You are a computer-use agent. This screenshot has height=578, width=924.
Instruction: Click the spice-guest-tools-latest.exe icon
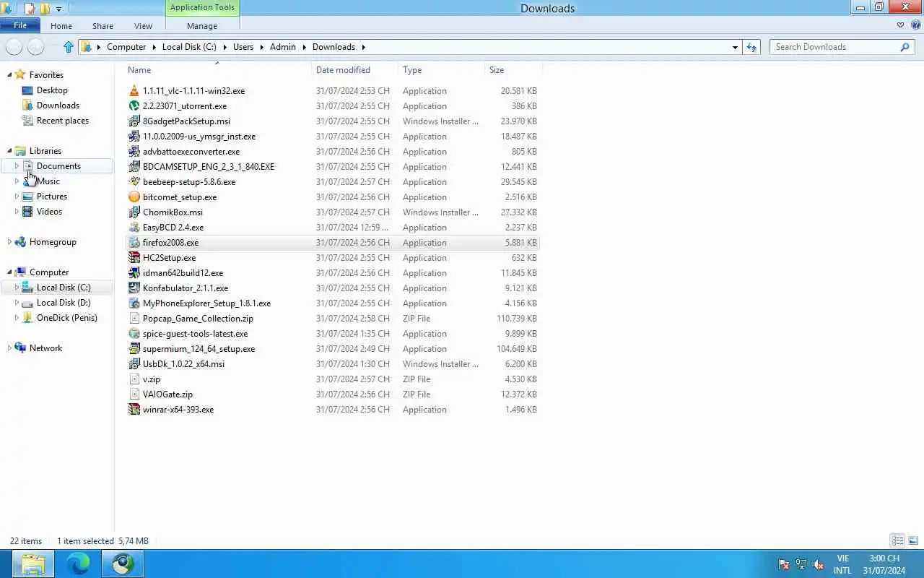pyautogui.click(x=134, y=334)
